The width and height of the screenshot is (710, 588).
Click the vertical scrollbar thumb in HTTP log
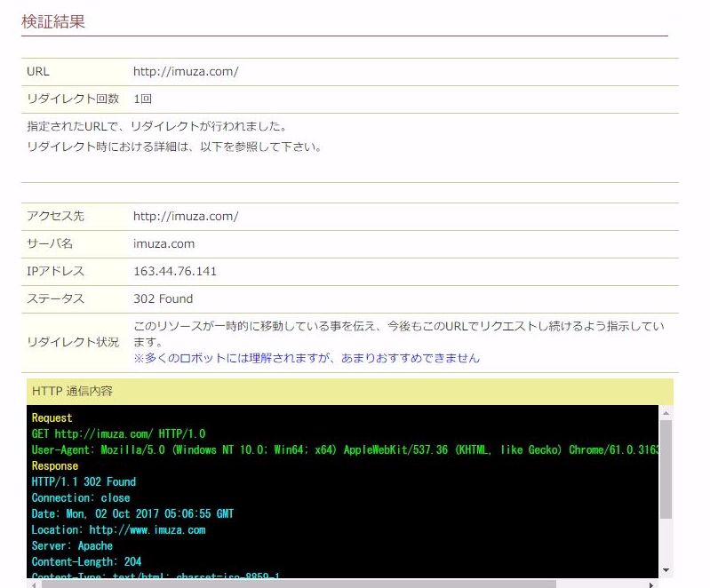tap(666, 469)
